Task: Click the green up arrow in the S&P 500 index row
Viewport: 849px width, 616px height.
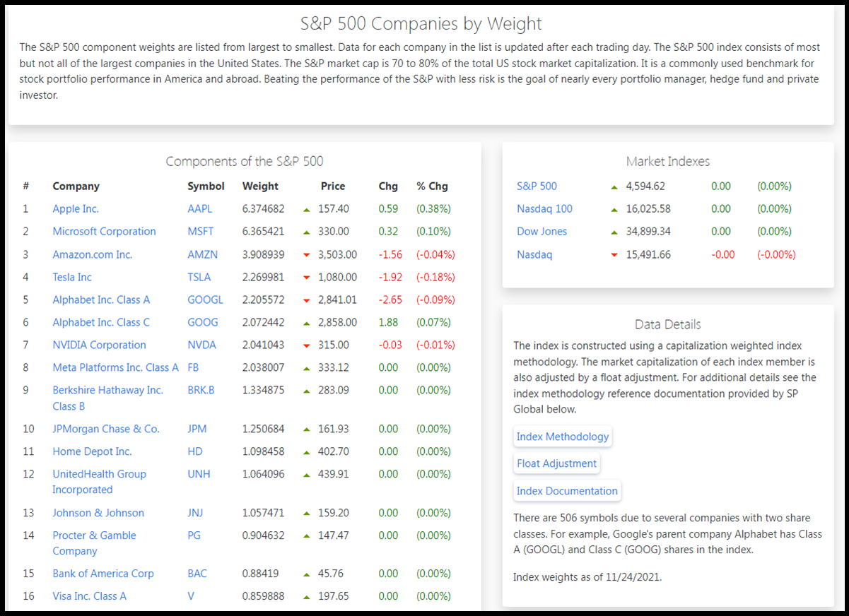Action: pyautogui.click(x=614, y=187)
